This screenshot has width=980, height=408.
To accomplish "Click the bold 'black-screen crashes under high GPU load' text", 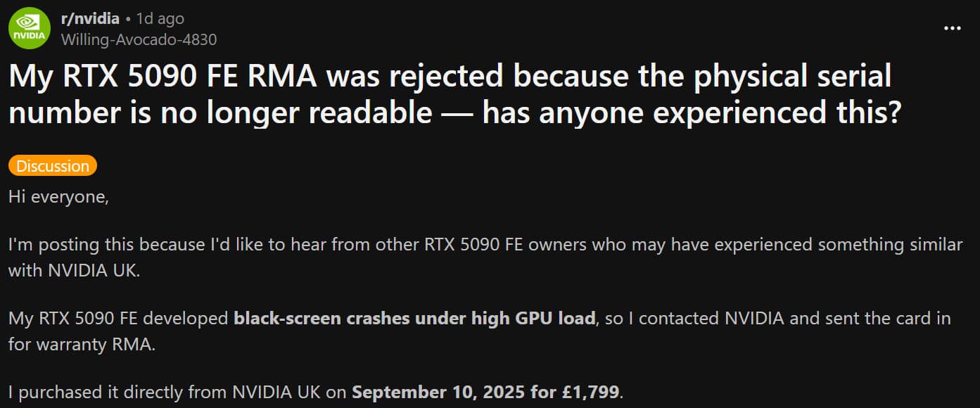I will point(414,318).
